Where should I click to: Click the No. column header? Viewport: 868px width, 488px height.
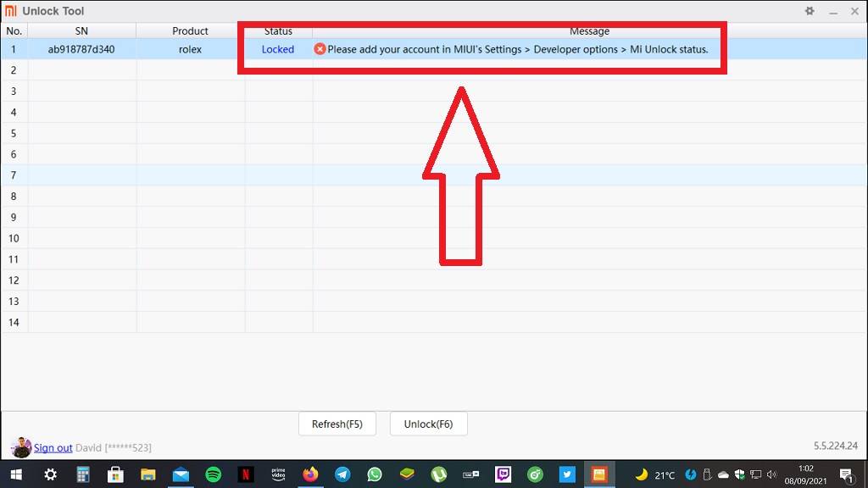14,31
